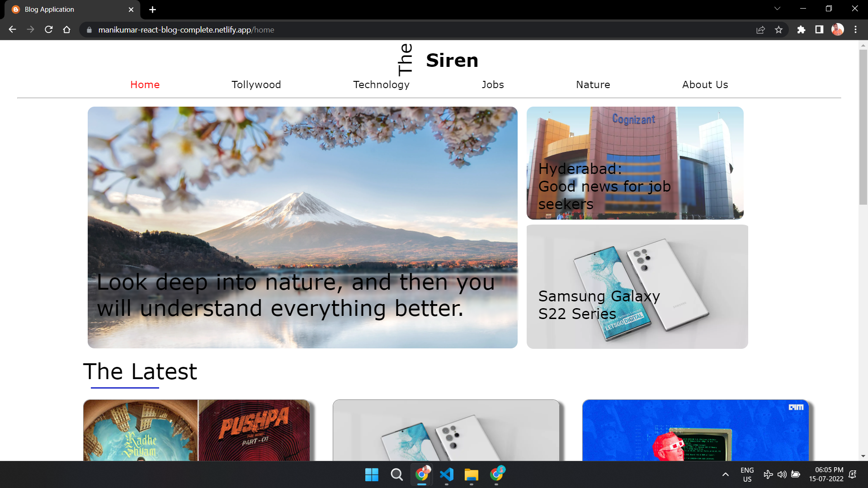The height and width of the screenshot is (488, 868).
Task: Open the latest Samsung phones card
Action: pos(446,430)
